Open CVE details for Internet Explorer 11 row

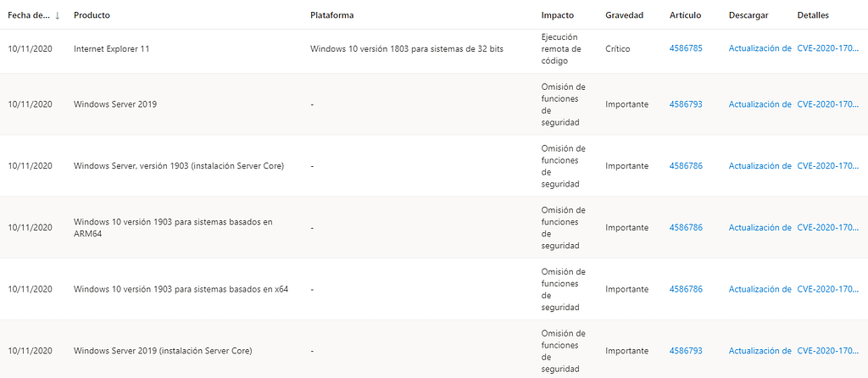click(827, 48)
